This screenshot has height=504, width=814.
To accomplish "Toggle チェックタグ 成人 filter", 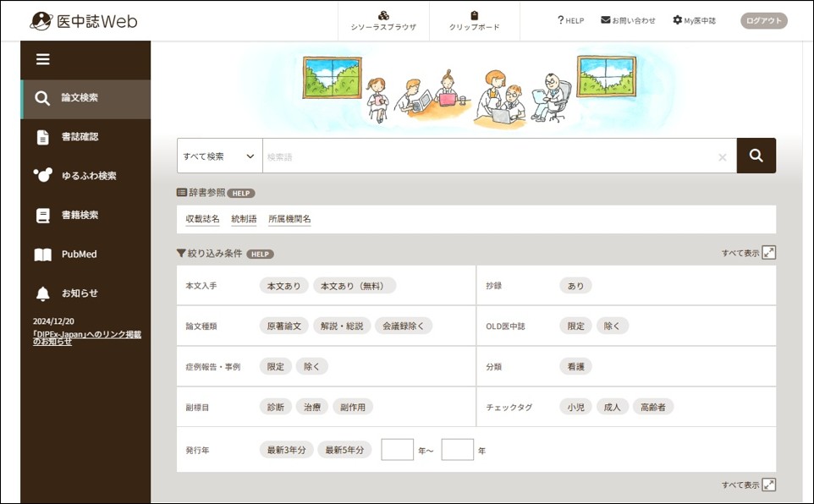I will pyautogui.click(x=612, y=407).
